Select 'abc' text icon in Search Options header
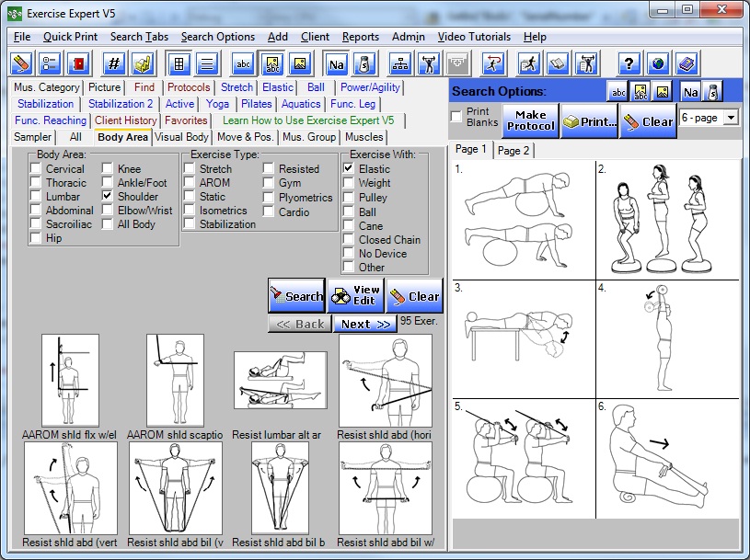 tap(618, 91)
